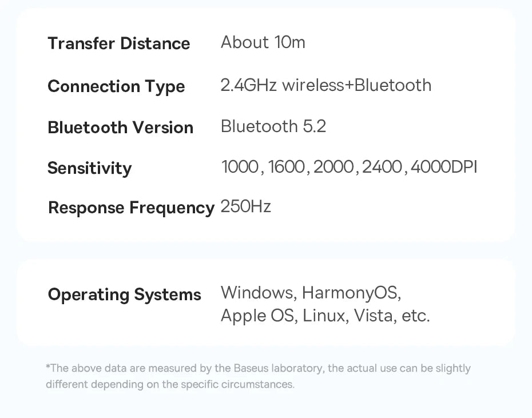Screen dimensions: 532x418
Task: Select the 2.4GHz wireless+Bluetooth text
Action: [326, 85]
